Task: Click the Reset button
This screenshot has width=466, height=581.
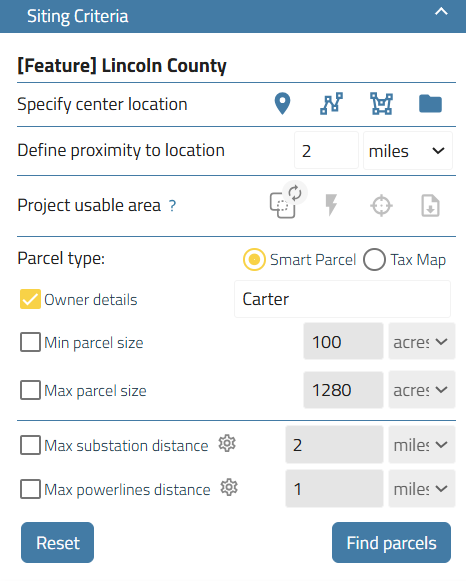Action: (x=57, y=543)
